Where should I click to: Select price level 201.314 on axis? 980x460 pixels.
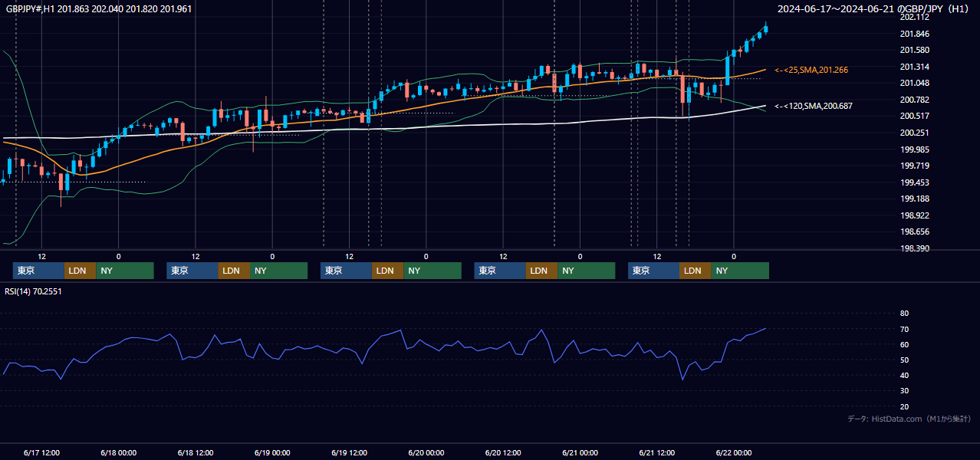tap(915, 67)
